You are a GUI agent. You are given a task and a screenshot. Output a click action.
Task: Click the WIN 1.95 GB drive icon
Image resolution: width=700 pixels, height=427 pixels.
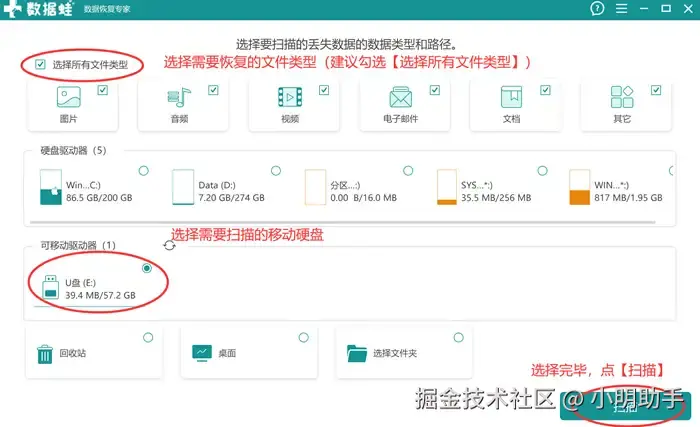pos(579,187)
